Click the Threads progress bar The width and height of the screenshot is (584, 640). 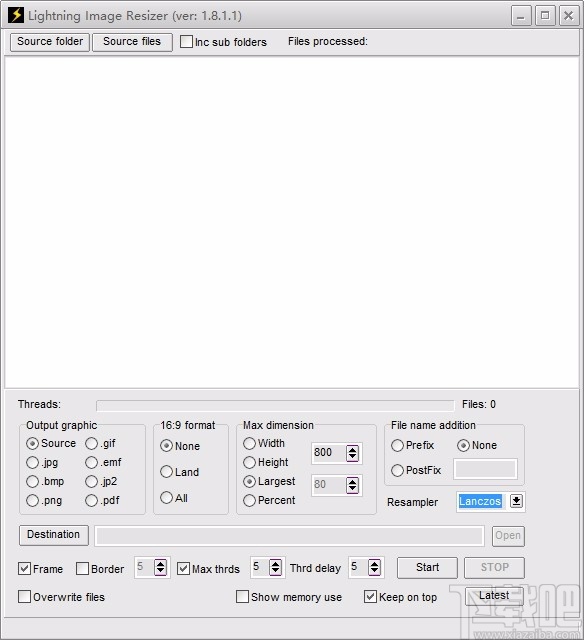pos(275,406)
